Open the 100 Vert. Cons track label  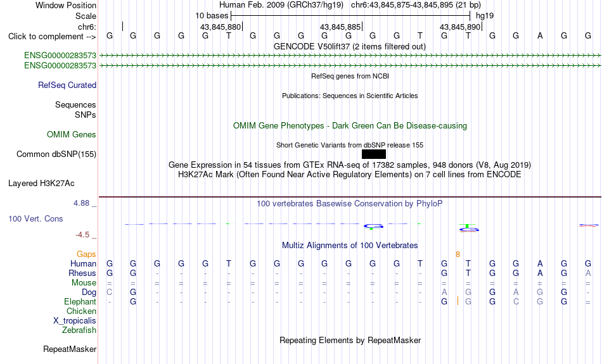pyautogui.click(x=35, y=218)
